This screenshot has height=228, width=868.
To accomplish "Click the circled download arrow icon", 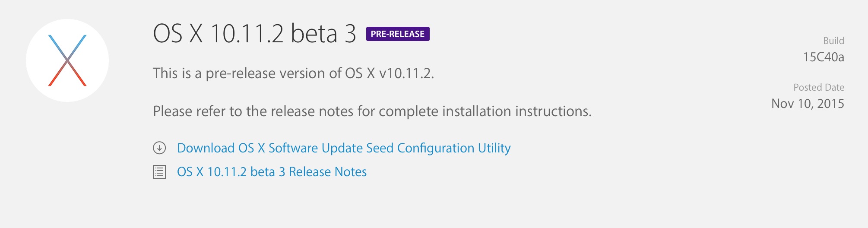I will pyautogui.click(x=159, y=148).
